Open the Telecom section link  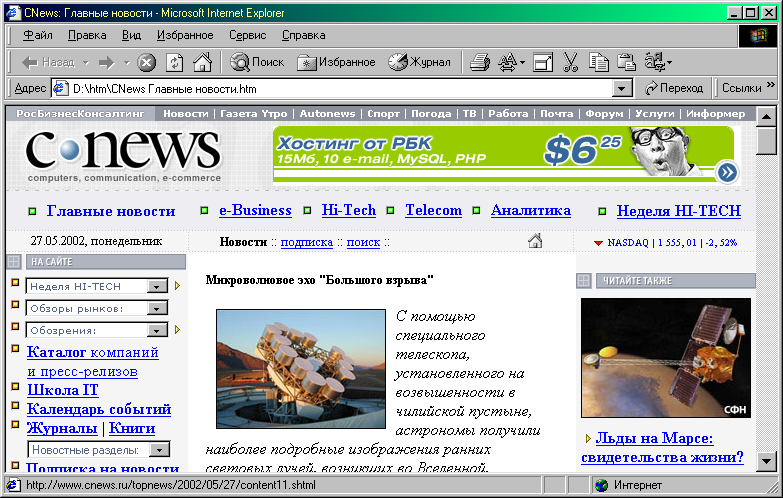pos(433,210)
